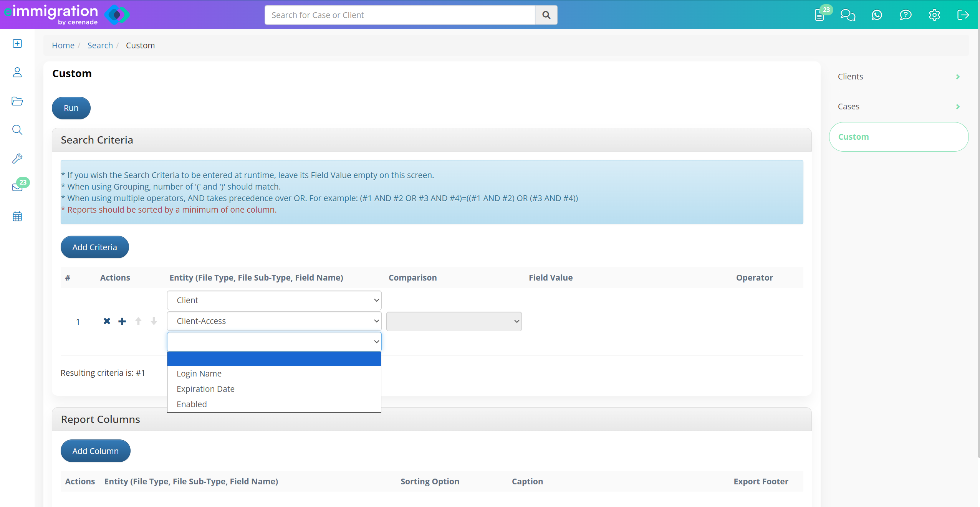Open the settings gear icon

pyautogui.click(x=934, y=15)
